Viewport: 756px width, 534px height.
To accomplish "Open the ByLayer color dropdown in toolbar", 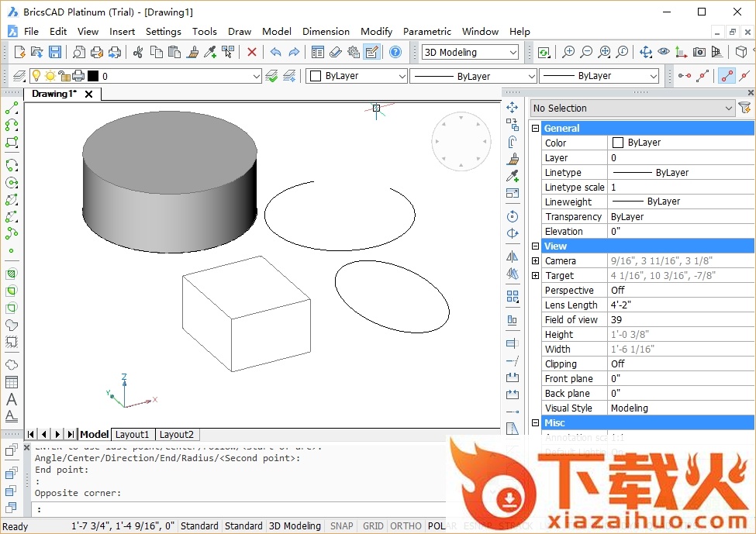I will click(x=357, y=76).
